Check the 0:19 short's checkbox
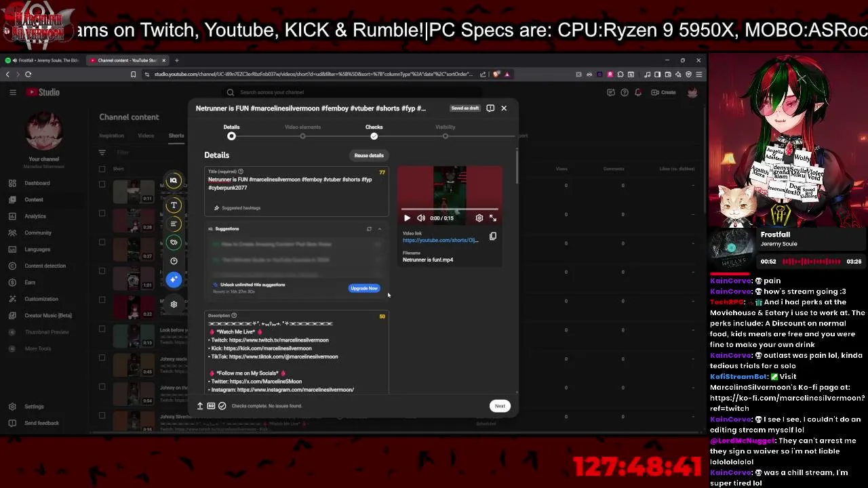This screenshot has height=488, width=868. (102, 329)
